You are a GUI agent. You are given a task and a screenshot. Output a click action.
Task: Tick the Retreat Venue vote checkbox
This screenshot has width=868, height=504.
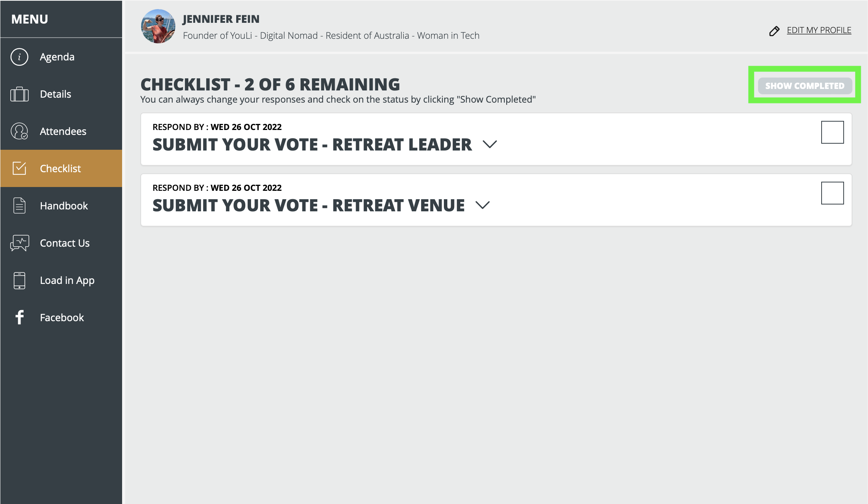pos(832,193)
